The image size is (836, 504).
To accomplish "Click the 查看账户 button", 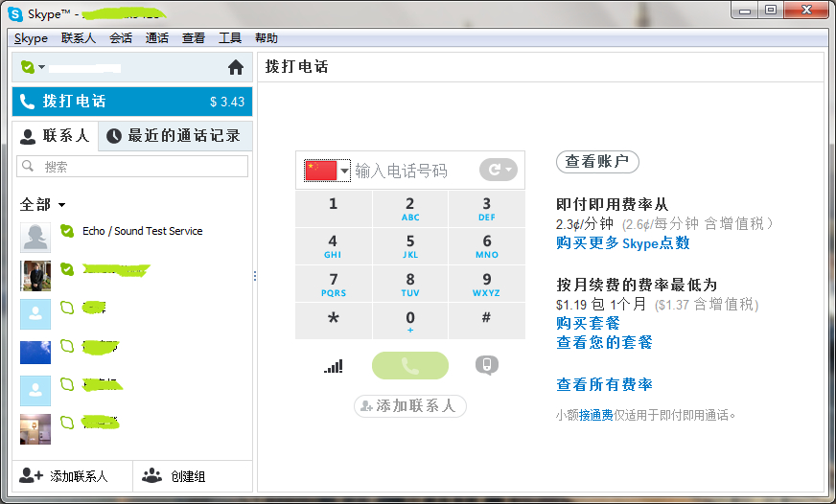I will tap(597, 161).
